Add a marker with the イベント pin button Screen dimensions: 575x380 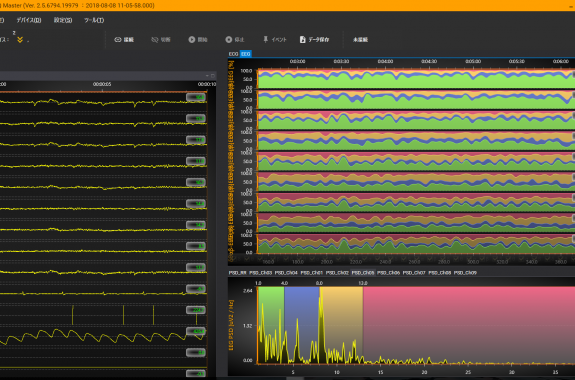pos(275,39)
